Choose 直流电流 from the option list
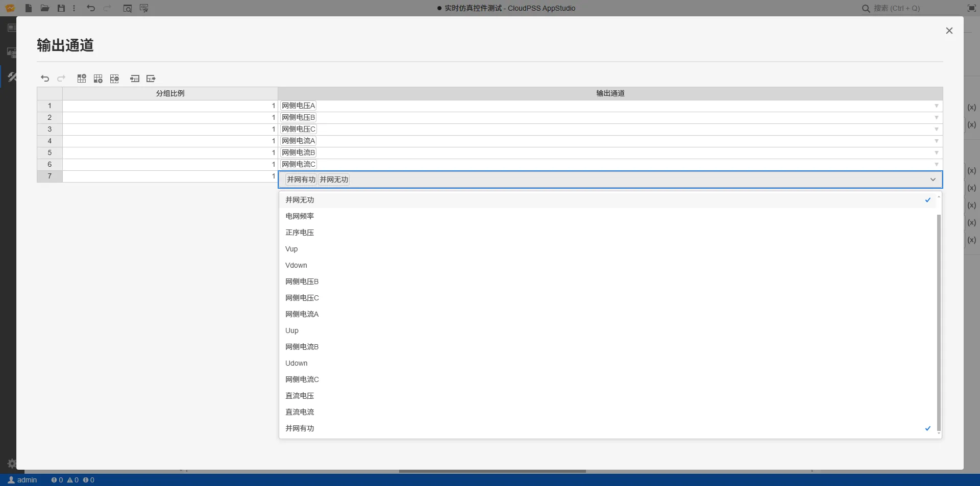The height and width of the screenshot is (486, 980). point(607,412)
